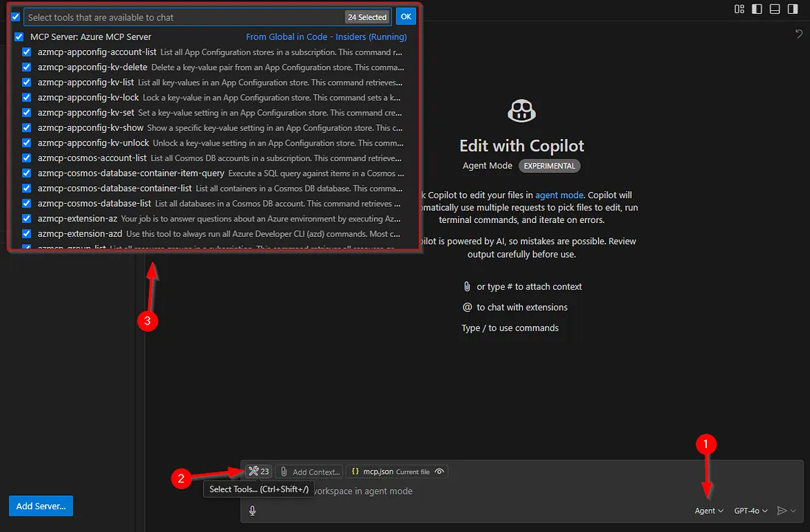810x532 pixels.
Task: Uncheck the azmcp-appconfig-kv-delete checkbox
Action: (x=27, y=67)
